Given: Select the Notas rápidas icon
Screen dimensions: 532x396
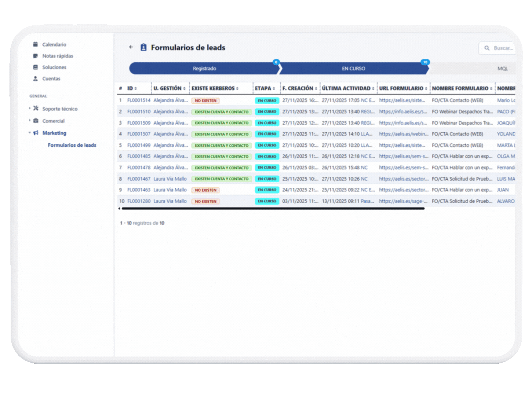Looking at the screenshot, I should pyautogui.click(x=36, y=56).
